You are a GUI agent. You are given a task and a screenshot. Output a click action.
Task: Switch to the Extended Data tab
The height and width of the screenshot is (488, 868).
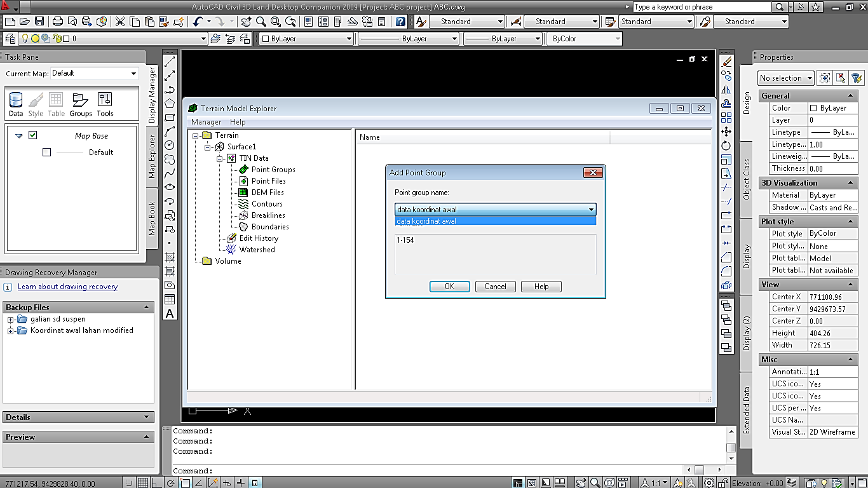[747, 410]
